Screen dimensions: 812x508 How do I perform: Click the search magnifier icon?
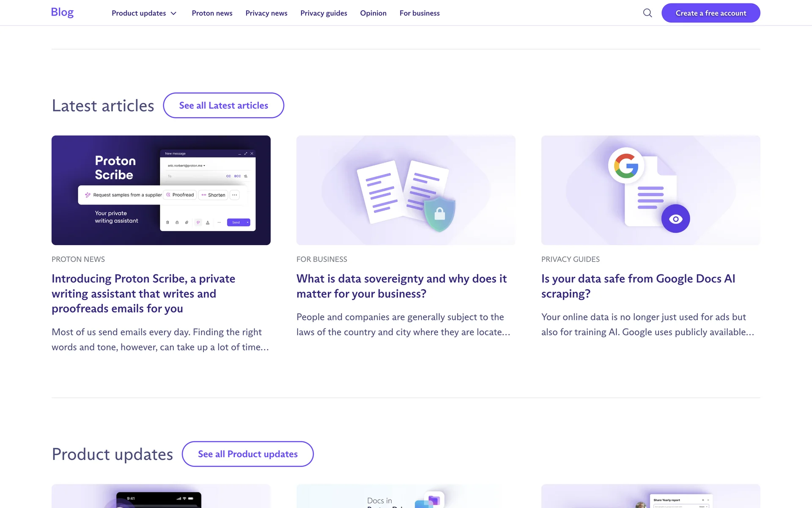coord(647,13)
